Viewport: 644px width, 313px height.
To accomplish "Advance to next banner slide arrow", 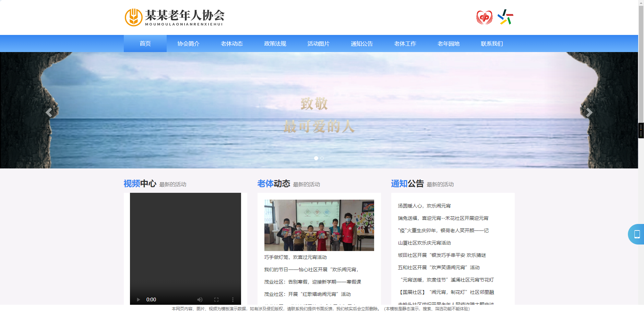I will (589, 113).
